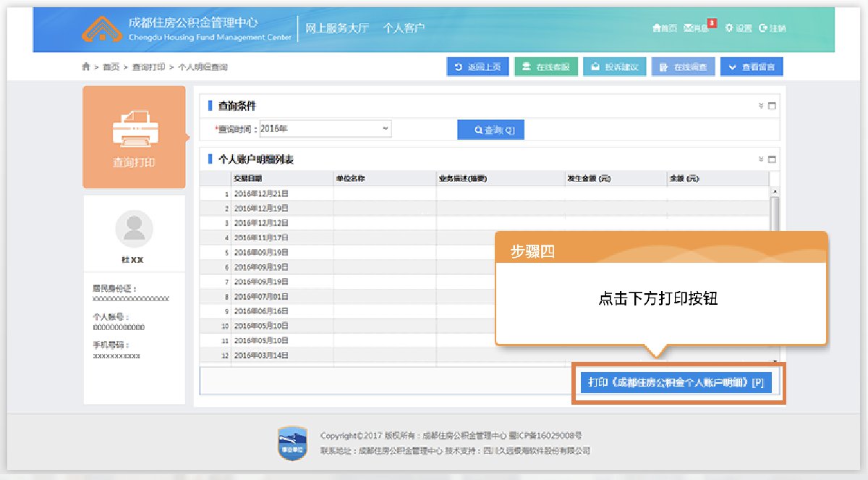Expand the 查看留言 dropdown button
Image resolution: width=868 pixels, height=480 pixels.
(x=752, y=67)
